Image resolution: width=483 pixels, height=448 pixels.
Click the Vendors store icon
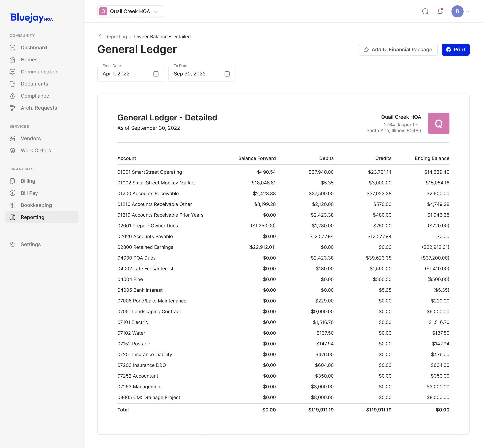12,138
